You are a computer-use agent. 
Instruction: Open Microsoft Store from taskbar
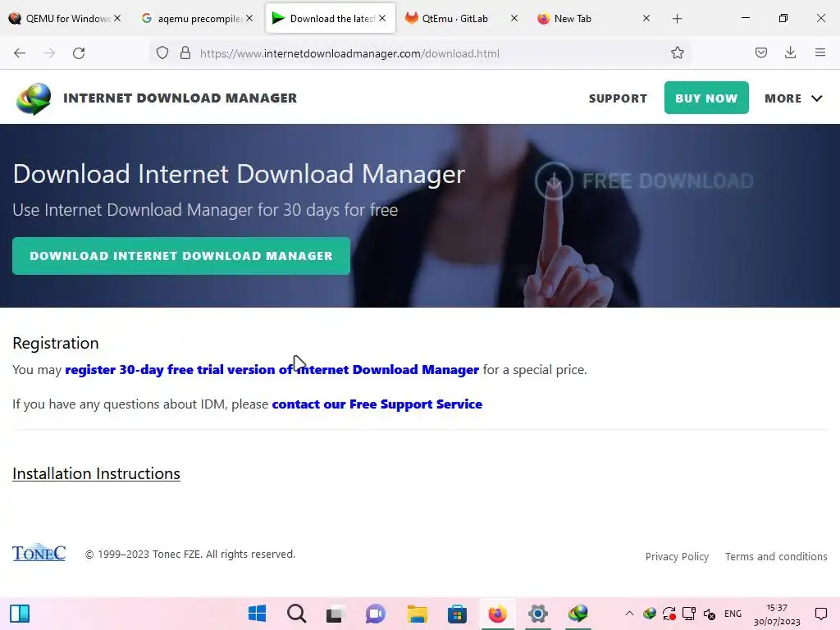[x=457, y=614]
